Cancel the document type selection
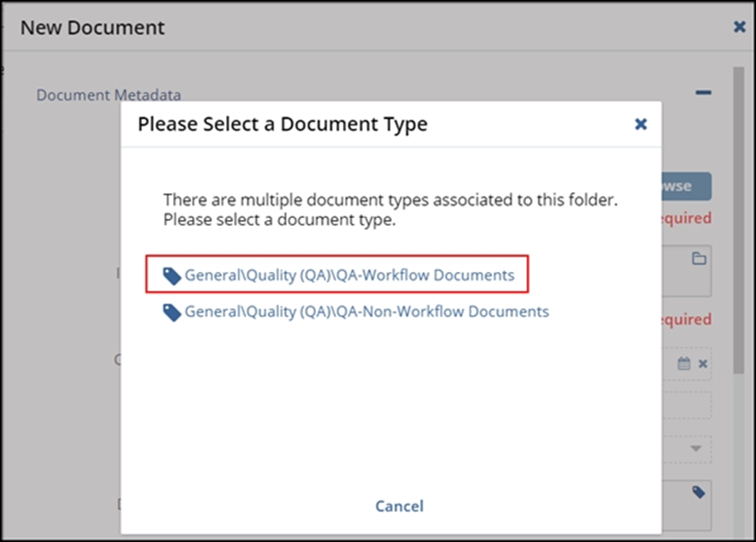The image size is (756, 542). (x=399, y=506)
